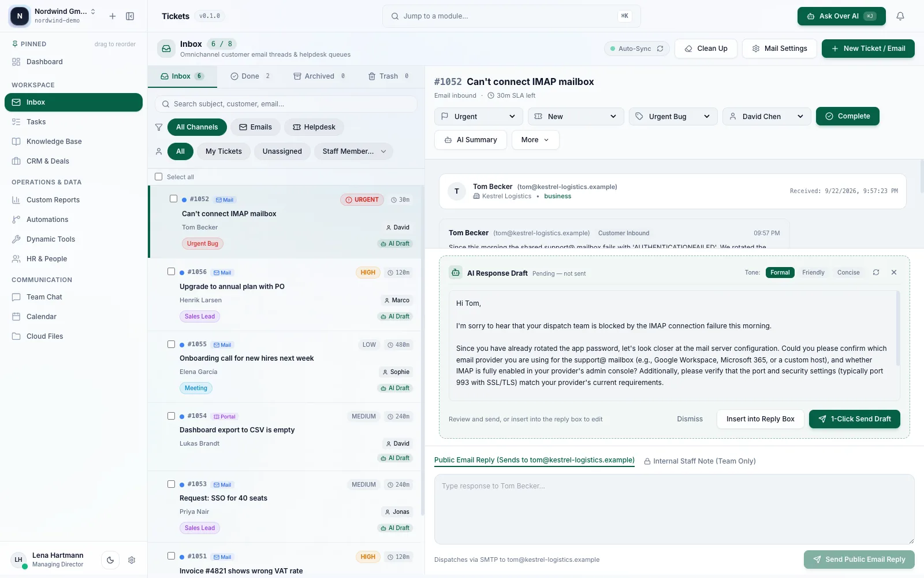Go to Dynamic Tools
The width and height of the screenshot is (924, 578).
click(74, 239)
